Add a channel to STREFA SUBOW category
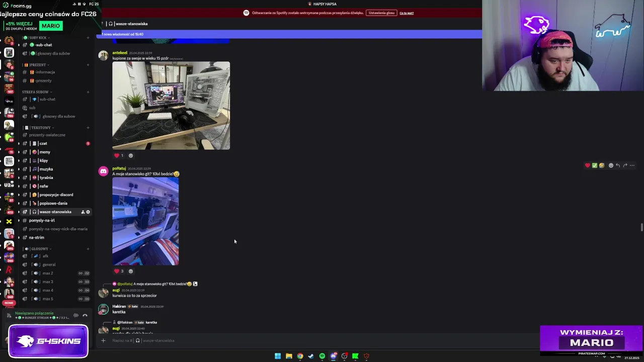The image size is (644, 362). pyautogui.click(x=88, y=92)
